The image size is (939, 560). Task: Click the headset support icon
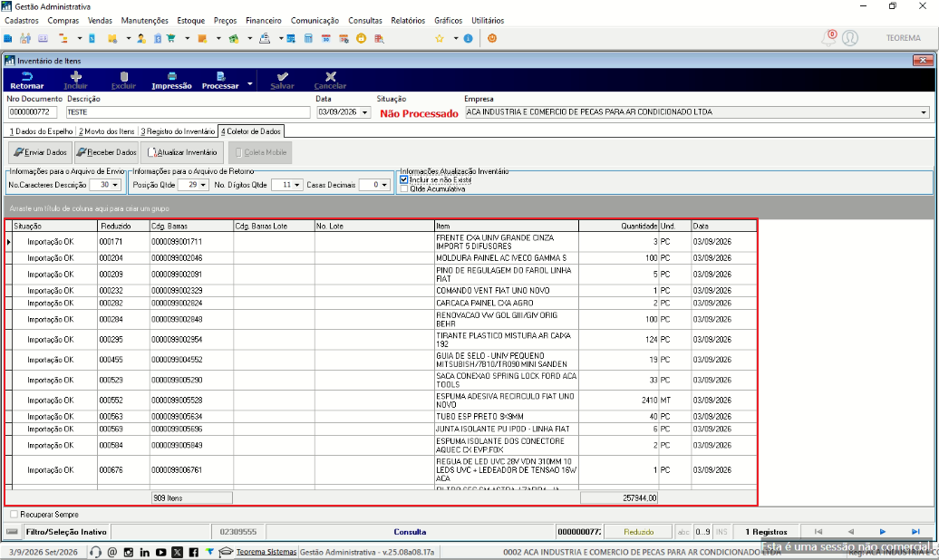coord(96,552)
